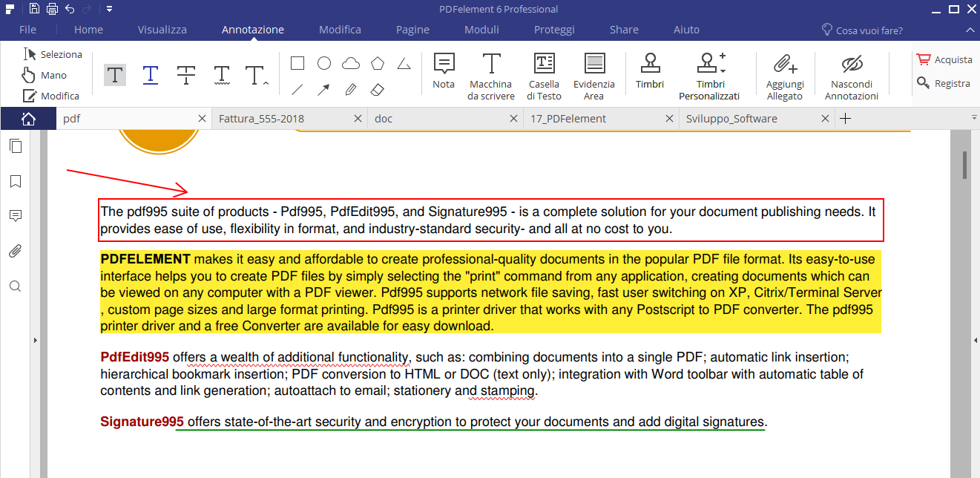This screenshot has height=478, width=980.
Task: Open the page thumbnails panel
Action: pyautogui.click(x=15, y=146)
